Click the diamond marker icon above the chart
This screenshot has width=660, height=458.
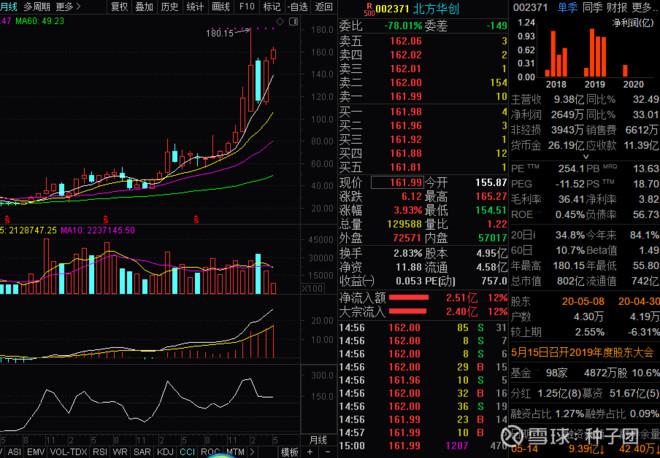[280, 21]
